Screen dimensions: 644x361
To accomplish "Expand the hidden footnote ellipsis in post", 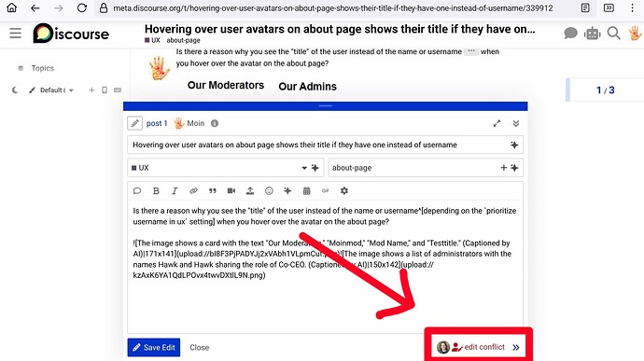I will point(471,51).
